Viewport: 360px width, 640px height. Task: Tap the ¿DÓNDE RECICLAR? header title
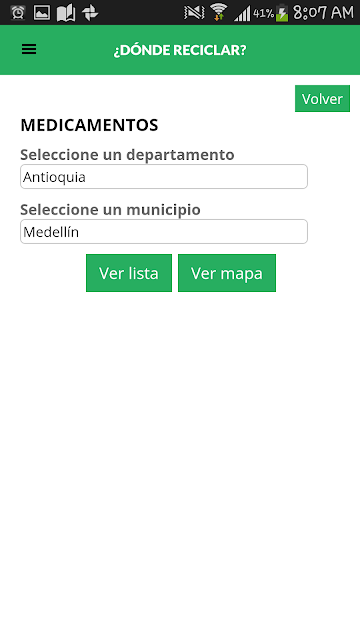[180, 50]
